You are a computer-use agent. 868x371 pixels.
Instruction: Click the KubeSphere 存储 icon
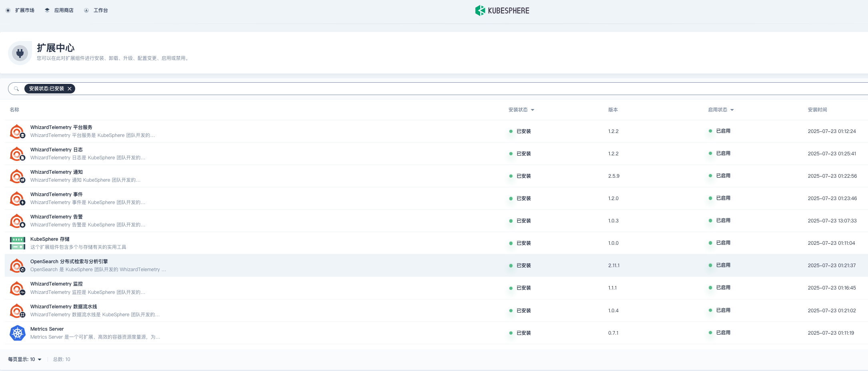pos(18,243)
